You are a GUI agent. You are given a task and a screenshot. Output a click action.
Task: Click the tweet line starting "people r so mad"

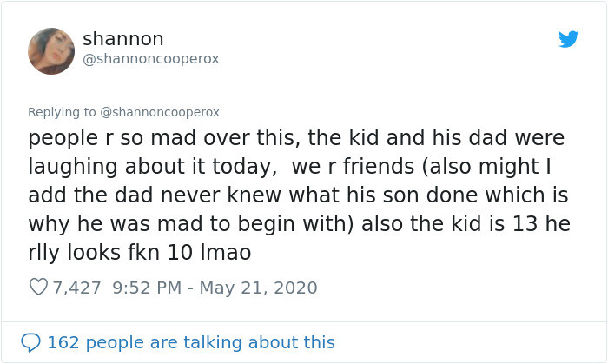295,138
